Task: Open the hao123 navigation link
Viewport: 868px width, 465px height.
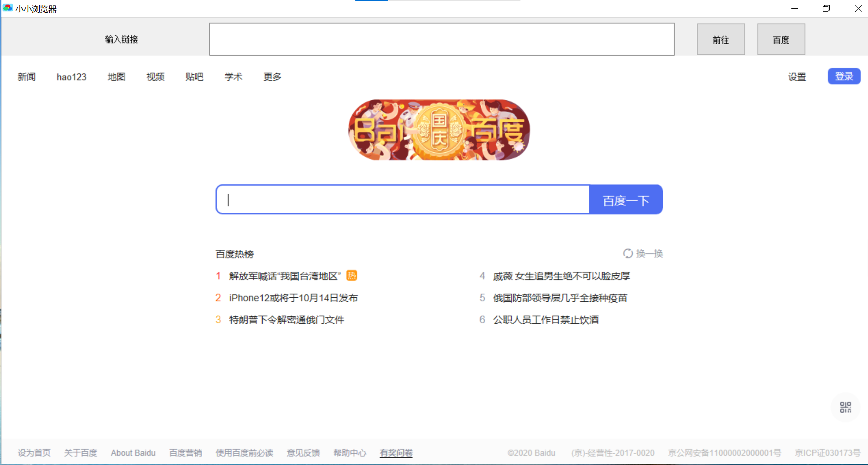Action: (72, 77)
